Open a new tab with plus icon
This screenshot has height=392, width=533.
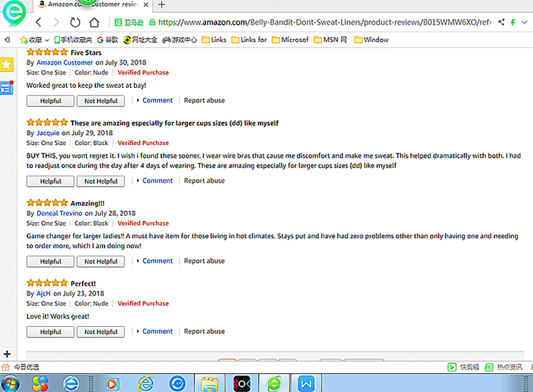click(162, 4)
